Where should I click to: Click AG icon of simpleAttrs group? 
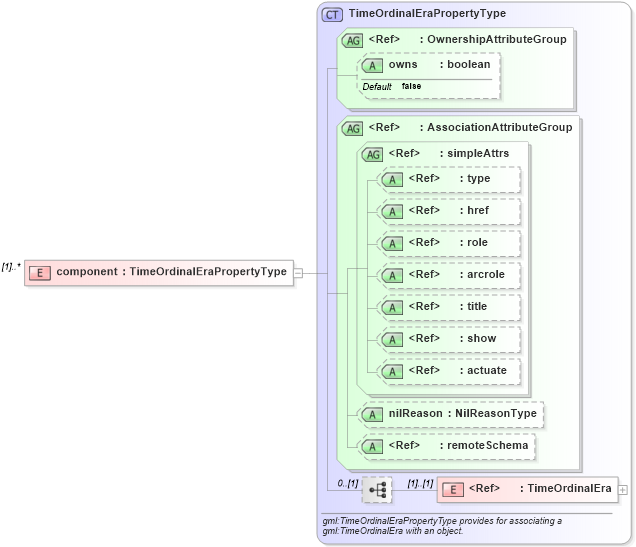[372, 154]
